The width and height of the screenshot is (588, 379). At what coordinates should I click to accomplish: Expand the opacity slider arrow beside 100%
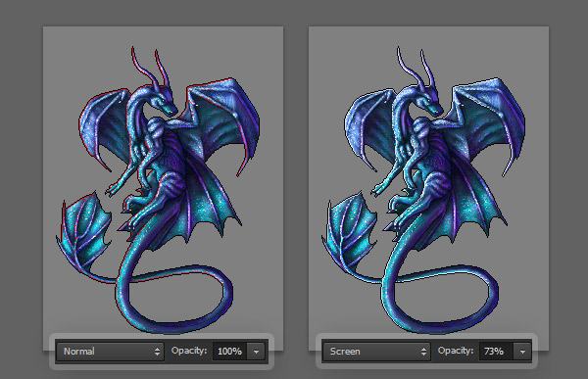257,352
